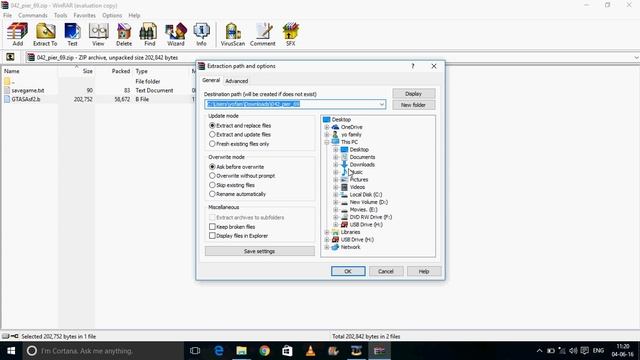Enable Keep broken files checkbox
Image resolution: width=640 pixels, height=360 pixels.
(212, 227)
